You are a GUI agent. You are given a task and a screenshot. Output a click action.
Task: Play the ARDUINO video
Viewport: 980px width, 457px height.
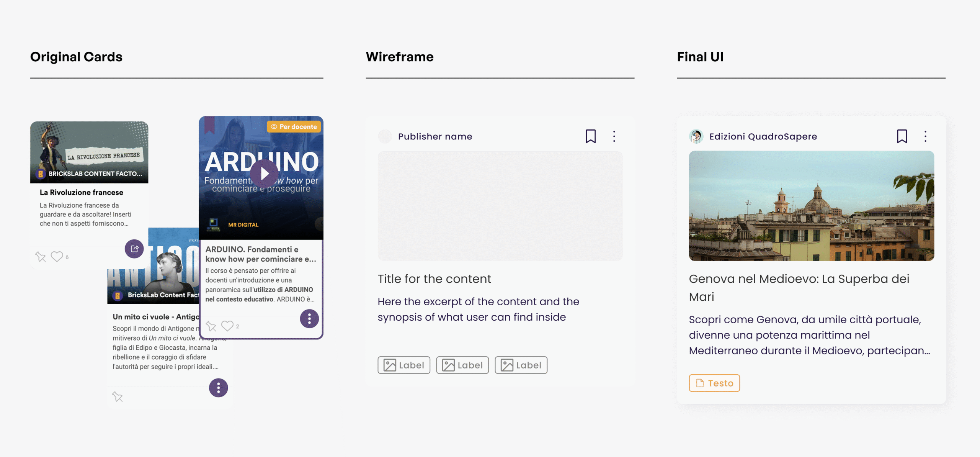pos(264,174)
